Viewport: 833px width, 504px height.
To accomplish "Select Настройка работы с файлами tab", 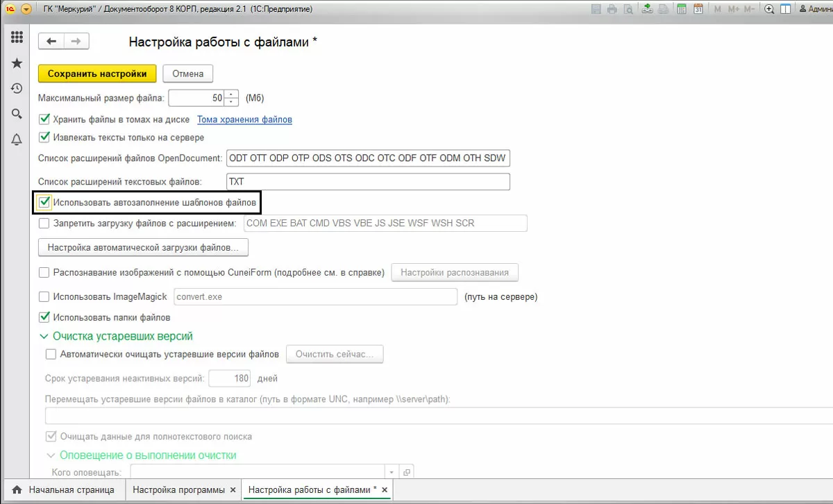I will click(x=317, y=490).
